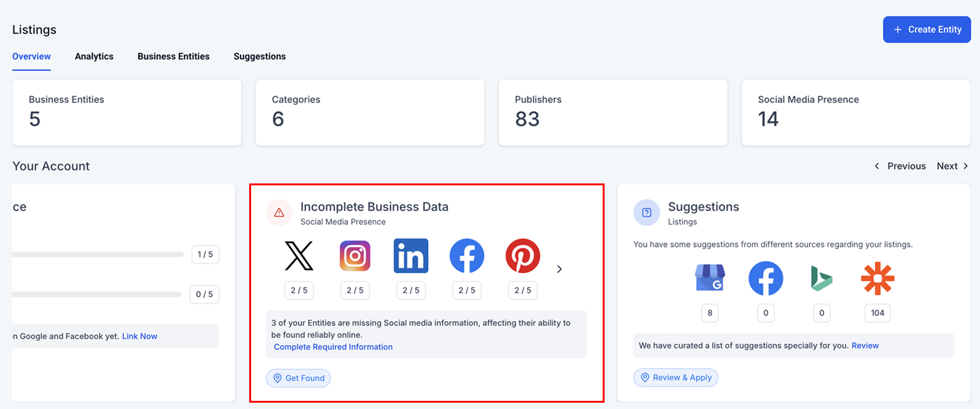The height and width of the screenshot is (409, 980).
Task: Click Facebook icon under Incomplete Business Data
Action: coord(466,256)
